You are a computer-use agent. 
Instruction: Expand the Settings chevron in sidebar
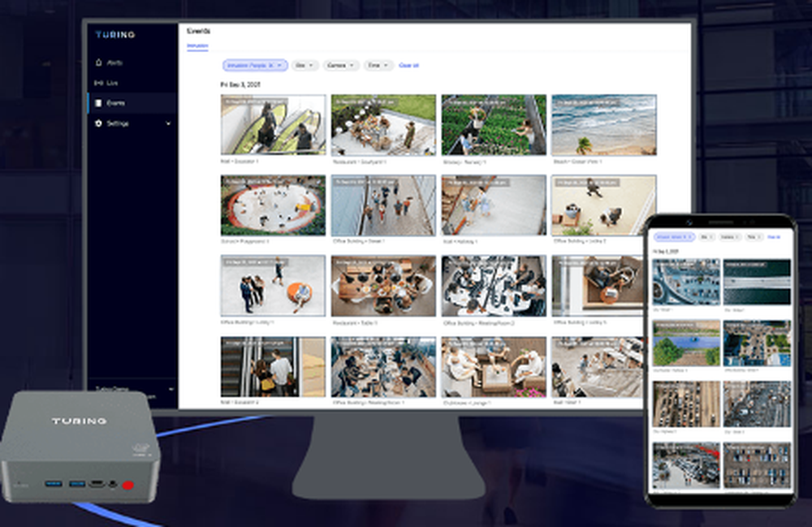click(168, 123)
